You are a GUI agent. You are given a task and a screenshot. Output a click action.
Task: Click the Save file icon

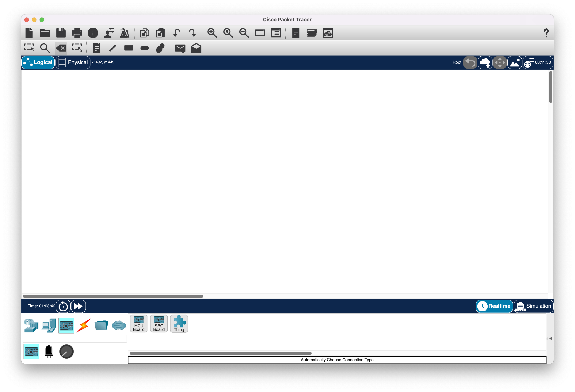(x=61, y=33)
